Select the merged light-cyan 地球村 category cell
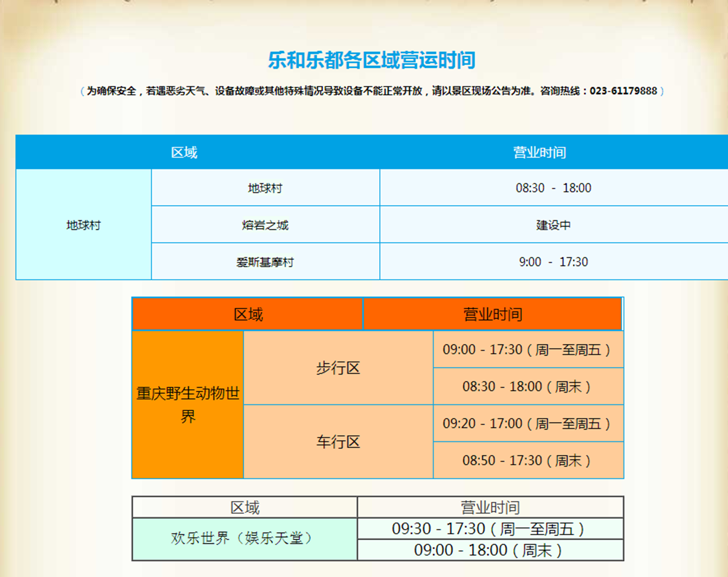728x577 pixels. (x=84, y=225)
